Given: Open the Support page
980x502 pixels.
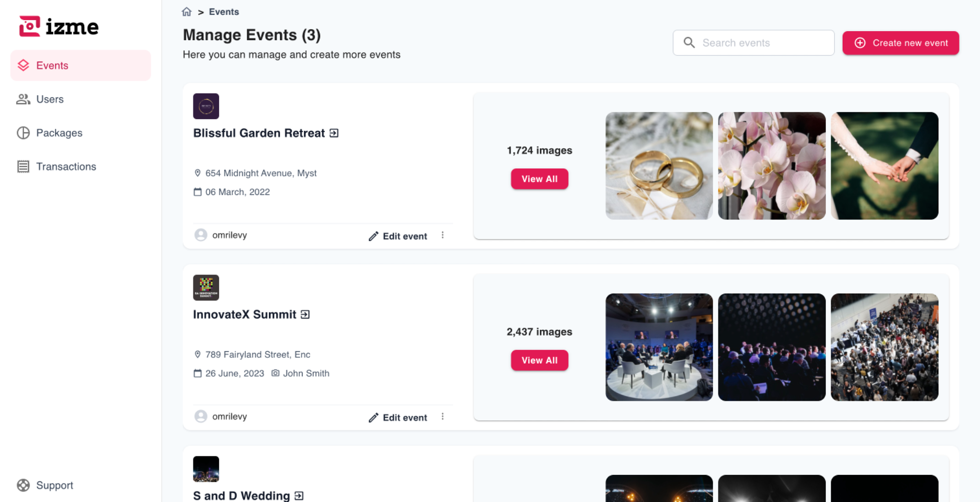Looking at the screenshot, I should (55, 485).
